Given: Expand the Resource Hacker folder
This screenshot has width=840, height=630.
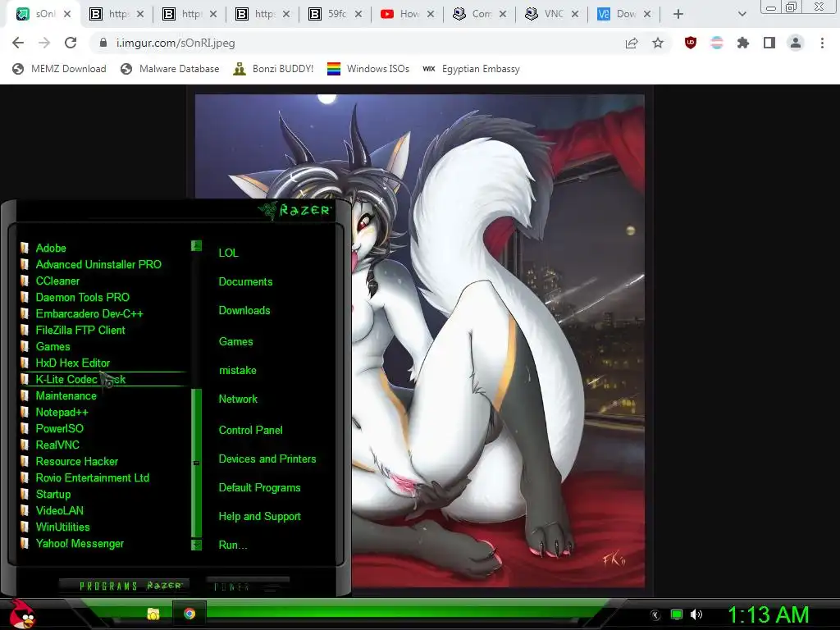Looking at the screenshot, I should pos(76,461).
